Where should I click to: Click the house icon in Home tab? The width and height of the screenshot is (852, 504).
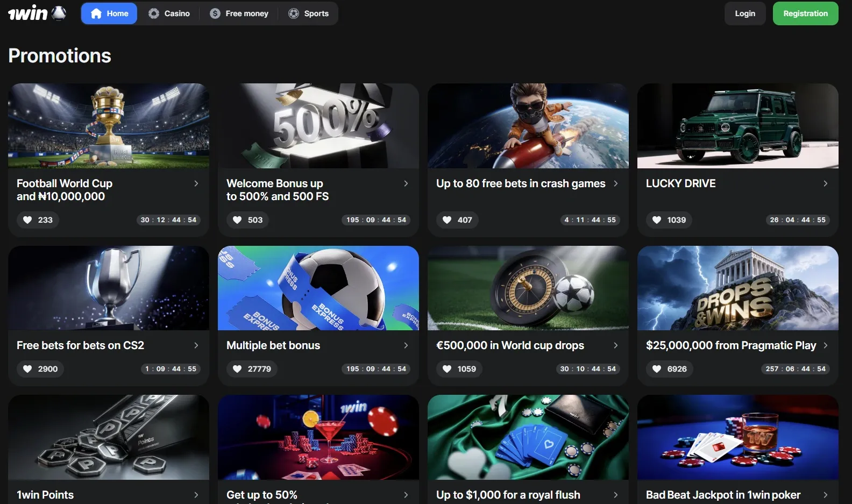click(x=96, y=13)
